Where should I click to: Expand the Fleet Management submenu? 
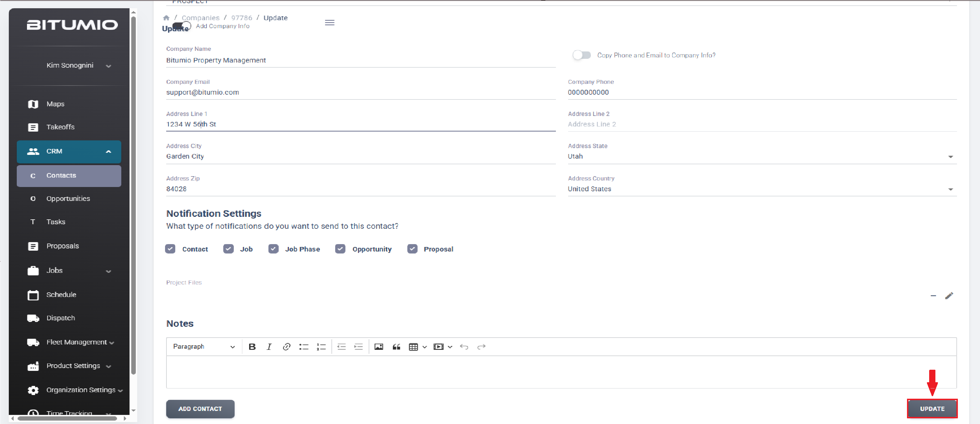pos(111,343)
